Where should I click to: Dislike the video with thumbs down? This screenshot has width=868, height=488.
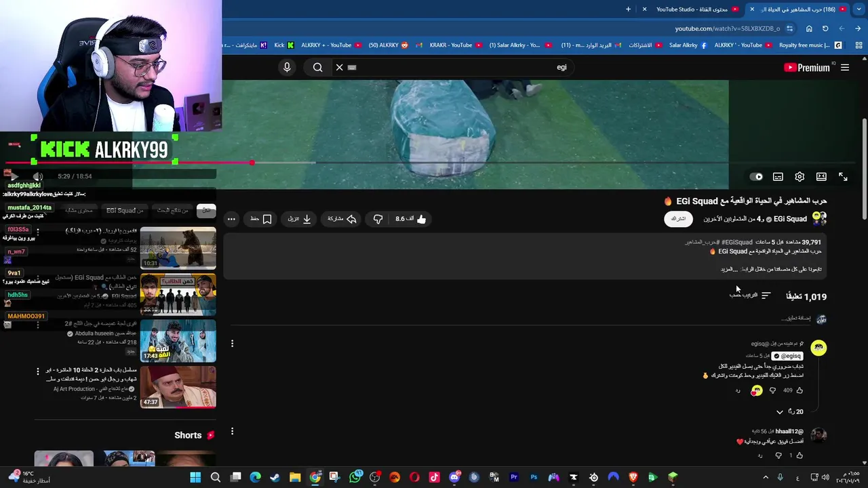click(x=378, y=219)
